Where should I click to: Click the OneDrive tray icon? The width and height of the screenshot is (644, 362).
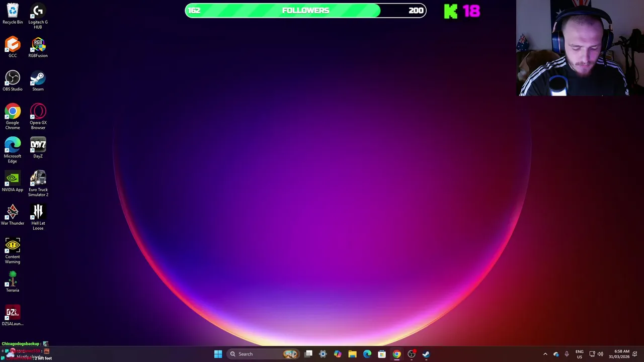tap(556, 354)
